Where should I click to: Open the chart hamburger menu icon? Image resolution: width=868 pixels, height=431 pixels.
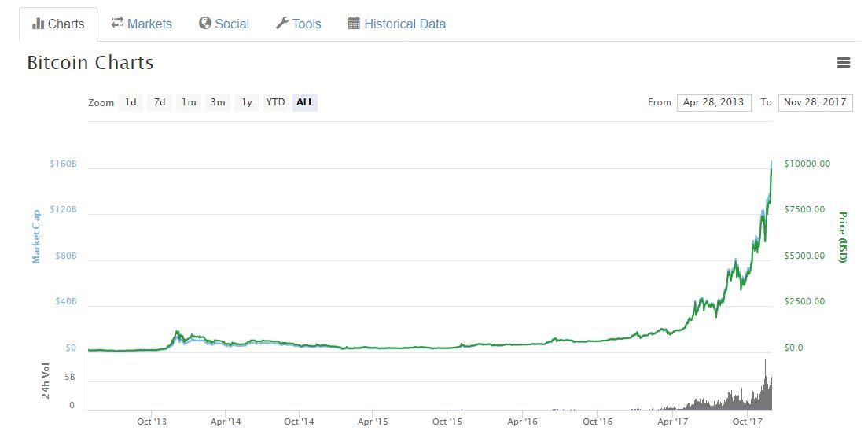pos(843,63)
